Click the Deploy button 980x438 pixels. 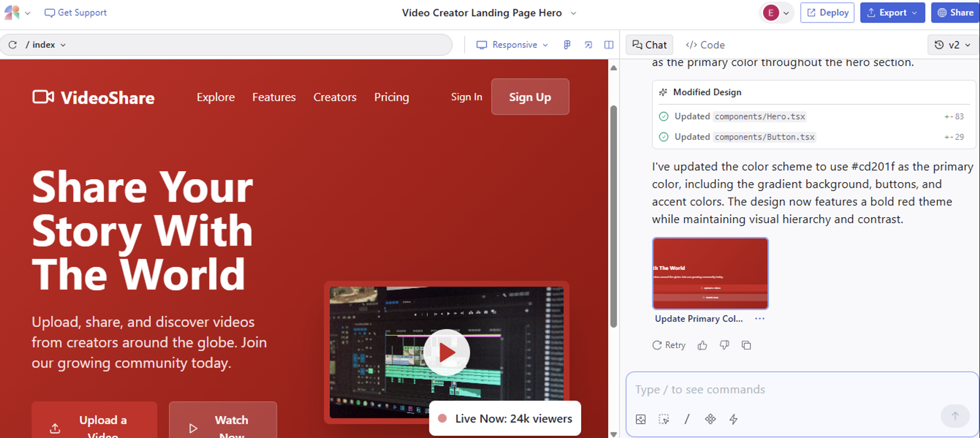tap(827, 13)
